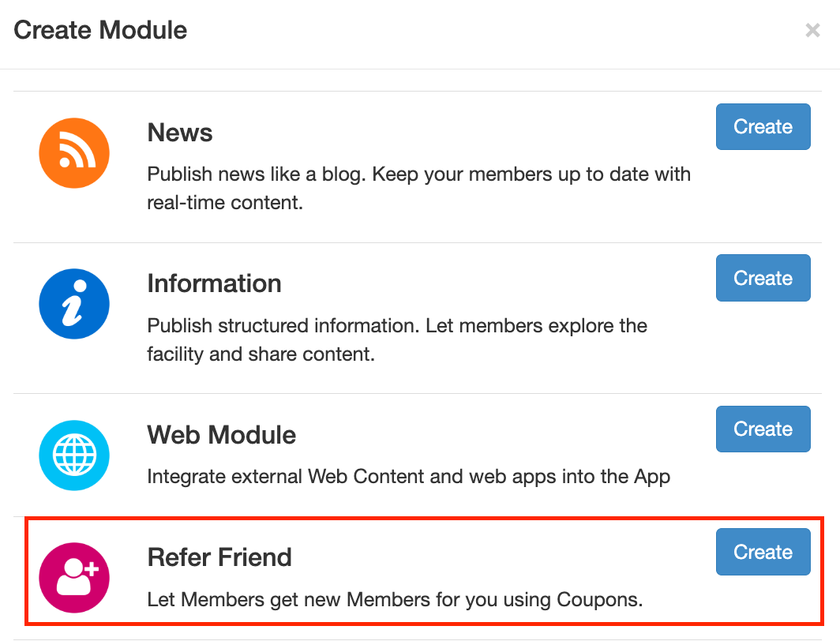Close the Create Module dialog

(812, 31)
